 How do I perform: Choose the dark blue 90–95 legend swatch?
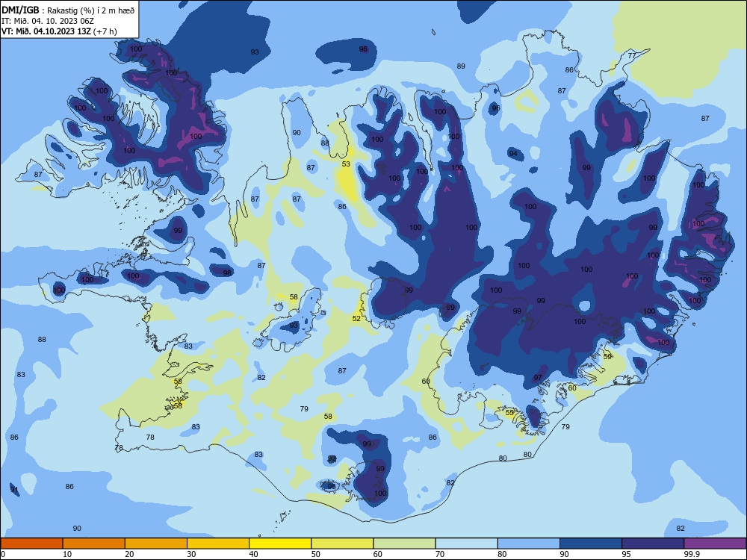click(591, 544)
